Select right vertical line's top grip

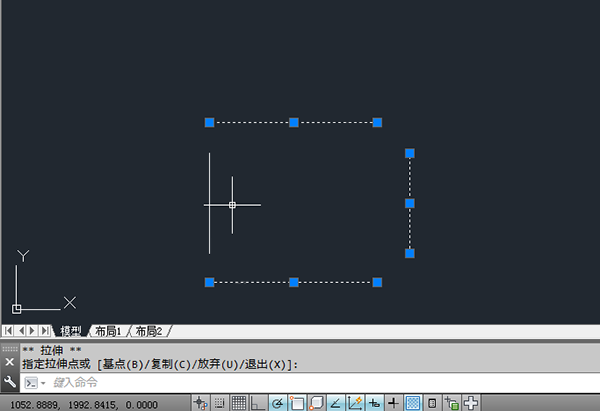[x=410, y=153]
